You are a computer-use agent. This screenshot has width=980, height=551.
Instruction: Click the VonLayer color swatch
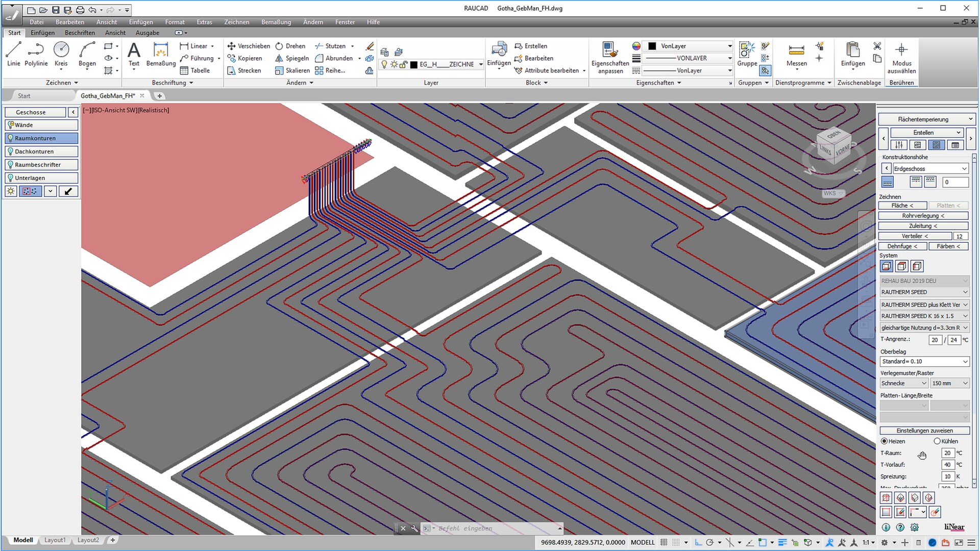(x=652, y=46)
